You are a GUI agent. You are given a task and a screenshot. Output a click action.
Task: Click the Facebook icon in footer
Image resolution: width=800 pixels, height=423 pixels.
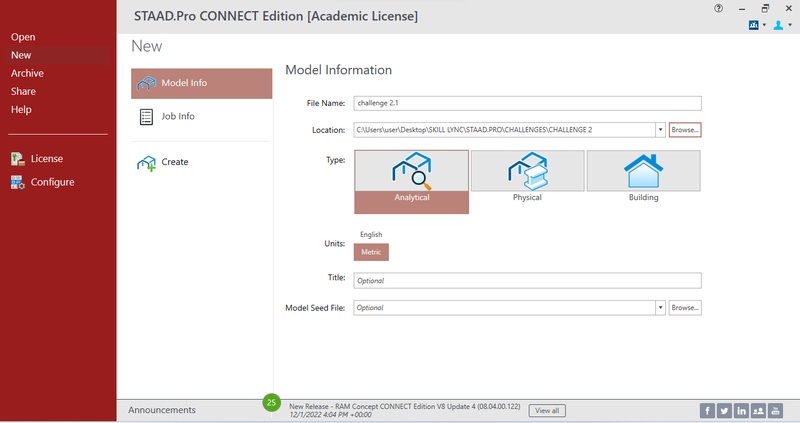click(707, 410)
